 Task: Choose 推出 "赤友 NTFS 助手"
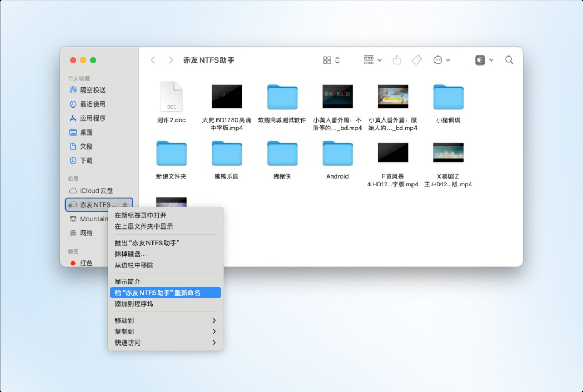point(165,243)
